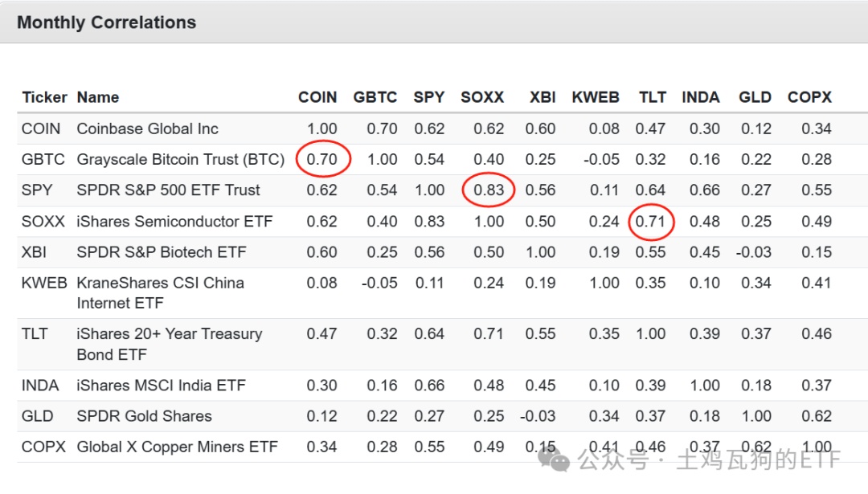Viewport: 868px width, 494px height.
Task: Select the Coinbase Global Inc row name
Action: pyautogui.click(x=147, y=129)
